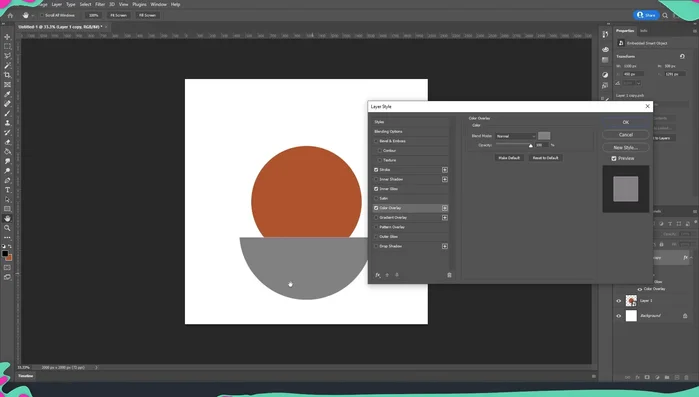Enable the Drop Shadow checkbox
Image resolution: width=699 pixels, height=397 pixels.
click(x=376, y=246)
